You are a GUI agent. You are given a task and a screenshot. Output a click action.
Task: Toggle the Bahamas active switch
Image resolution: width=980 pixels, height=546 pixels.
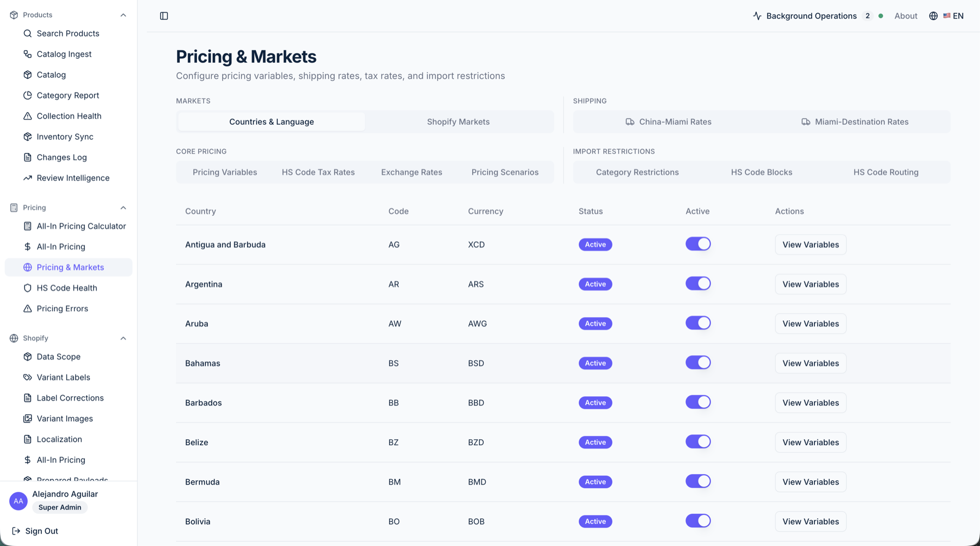pyautogui.click(x=698, y=362)
